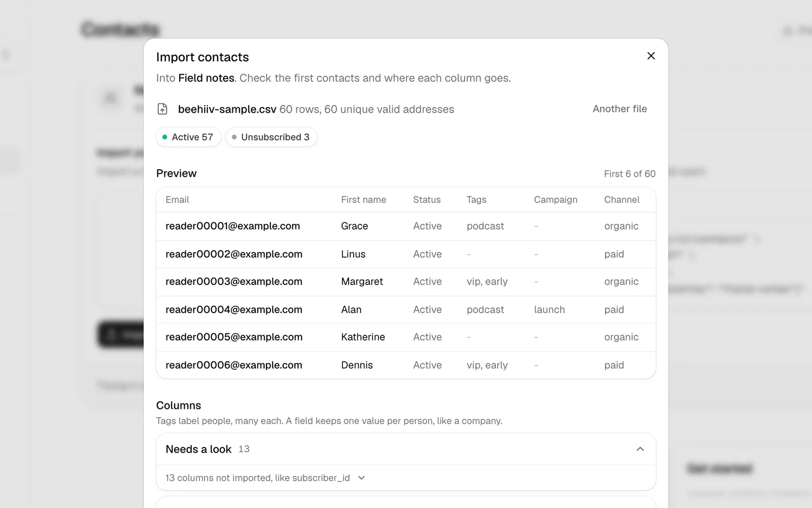Click the first name Margaret
Screen dimensions: 812x508
coord(362,281)
